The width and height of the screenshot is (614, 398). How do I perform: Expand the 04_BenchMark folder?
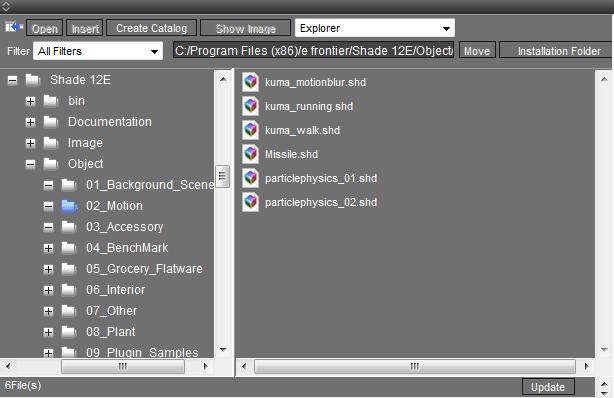(x=49, y=248)
